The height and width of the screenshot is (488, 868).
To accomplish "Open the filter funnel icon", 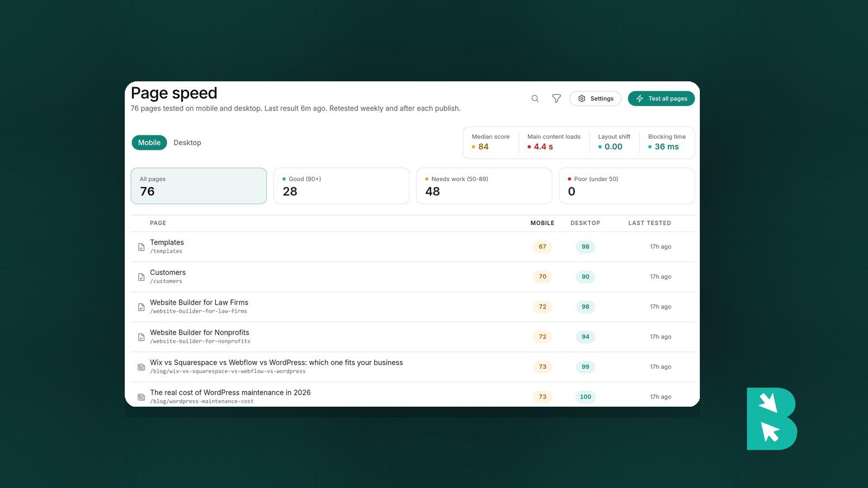I will (x=557, y=99).
